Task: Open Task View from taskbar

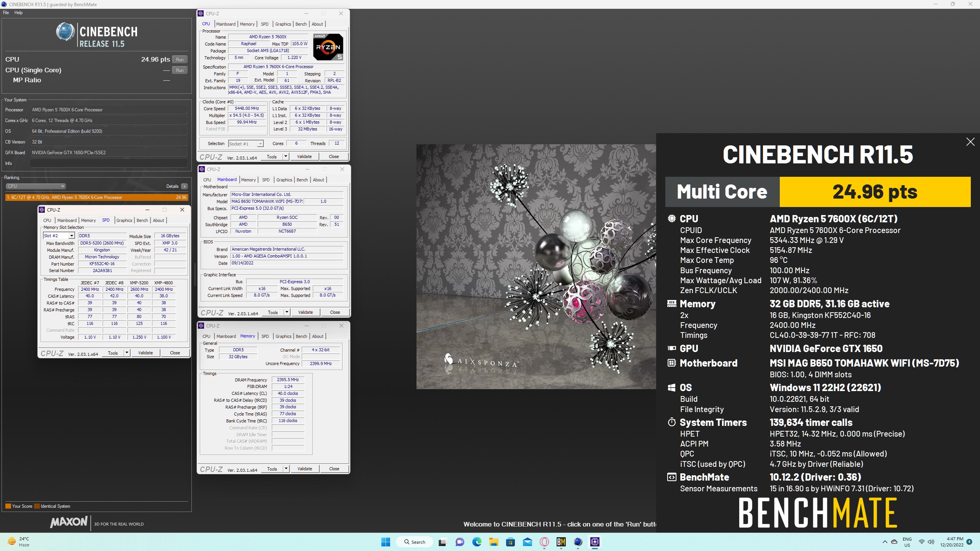Action: point(443,542)
